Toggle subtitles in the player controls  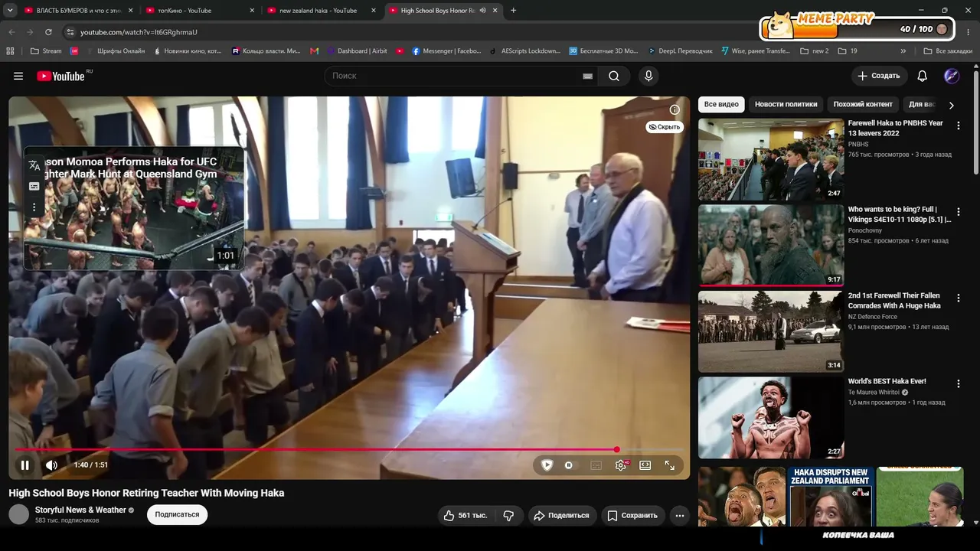point(596,465)
